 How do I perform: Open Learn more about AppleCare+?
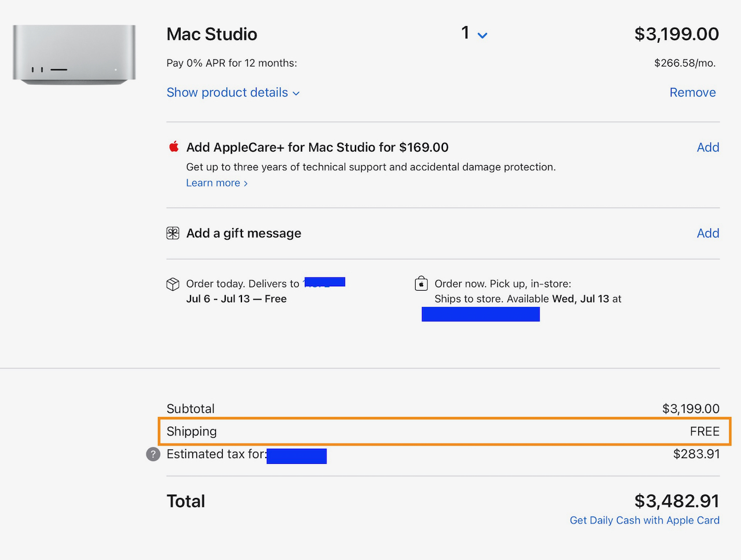coord(217,183)
